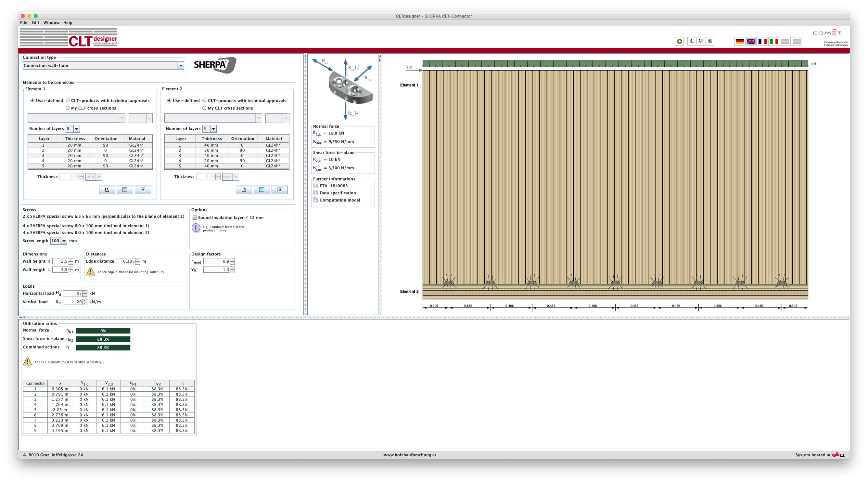This screenshot has height=483, width=868.
Task: Click the floppy disk save icon under Element 1
Action: 107,190
